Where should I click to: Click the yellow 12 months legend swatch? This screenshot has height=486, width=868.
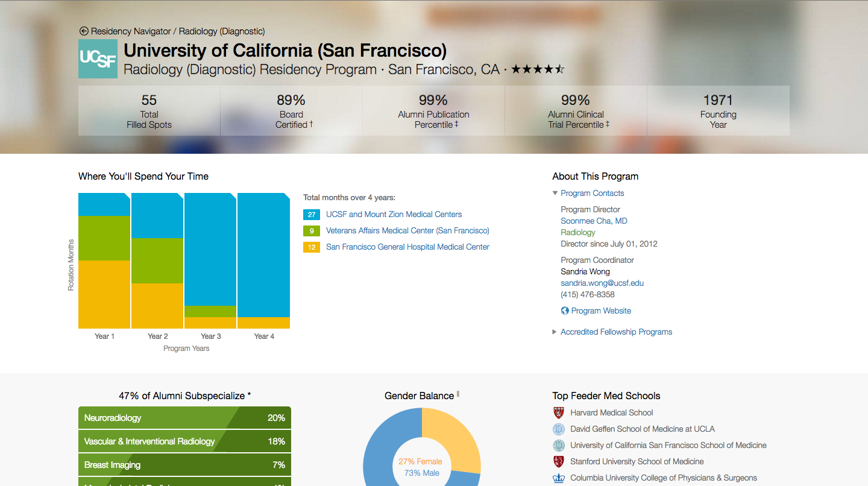tap(312, 247)
